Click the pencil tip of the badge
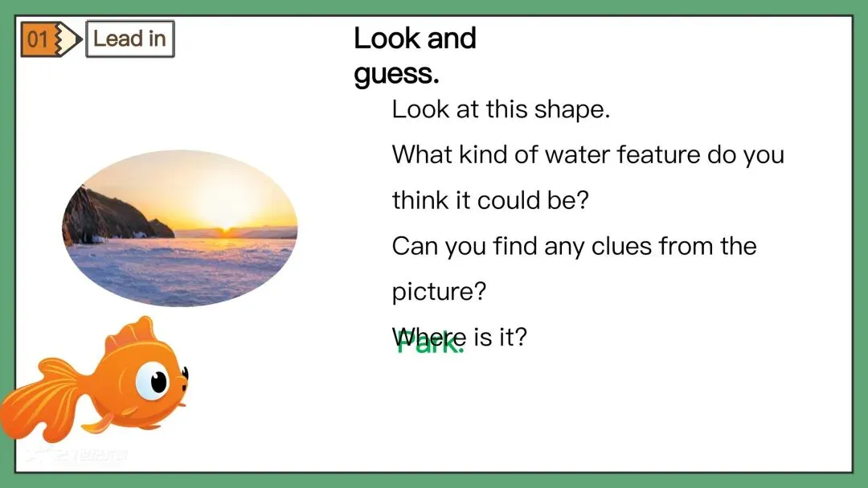The height and width of the screenshot is (488, 868). [75, 39]
